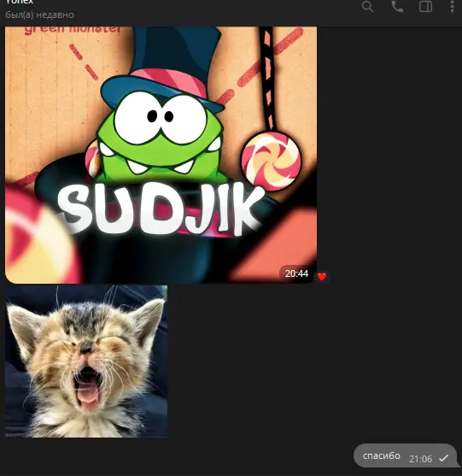Click the red heart reaction
Viewport: 462px width, 476px height.
pos(322,277)
